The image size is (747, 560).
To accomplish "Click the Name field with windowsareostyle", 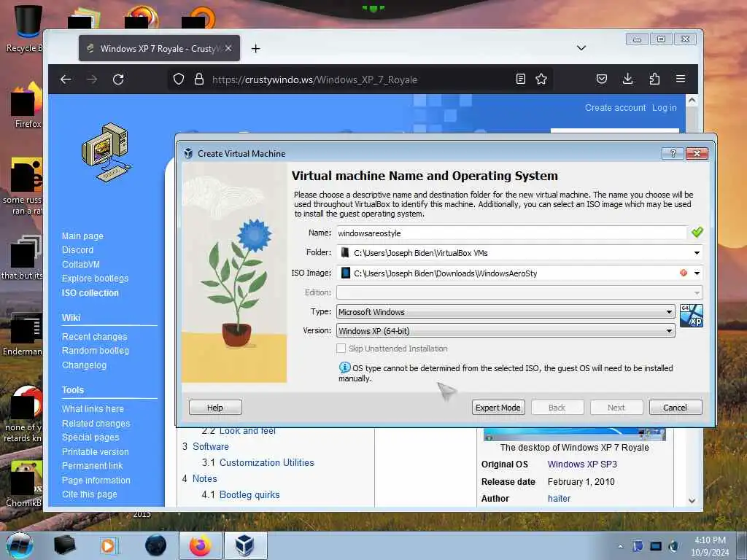I will coord(511,233).
